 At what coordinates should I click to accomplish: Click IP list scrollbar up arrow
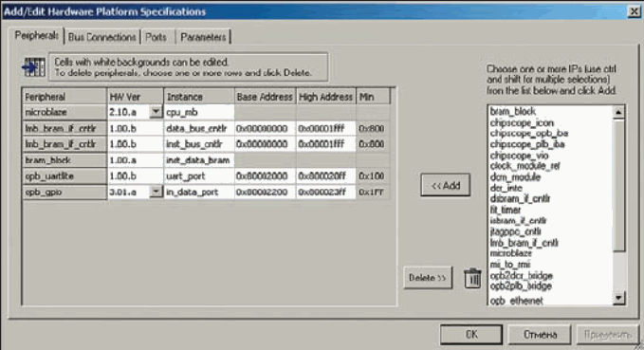click(x=618, y=112)
